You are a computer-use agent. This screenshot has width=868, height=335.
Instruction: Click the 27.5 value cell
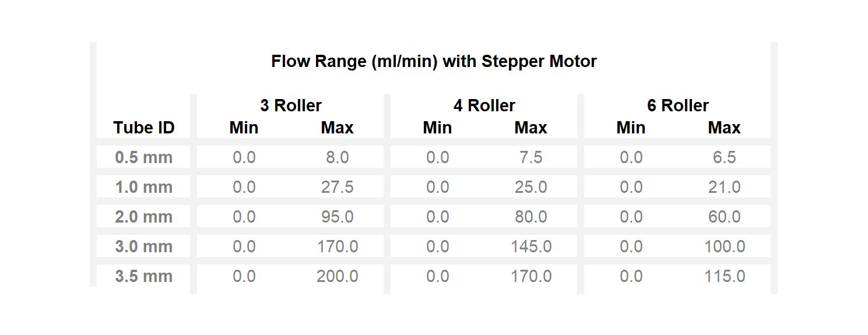tap(338, 187)
